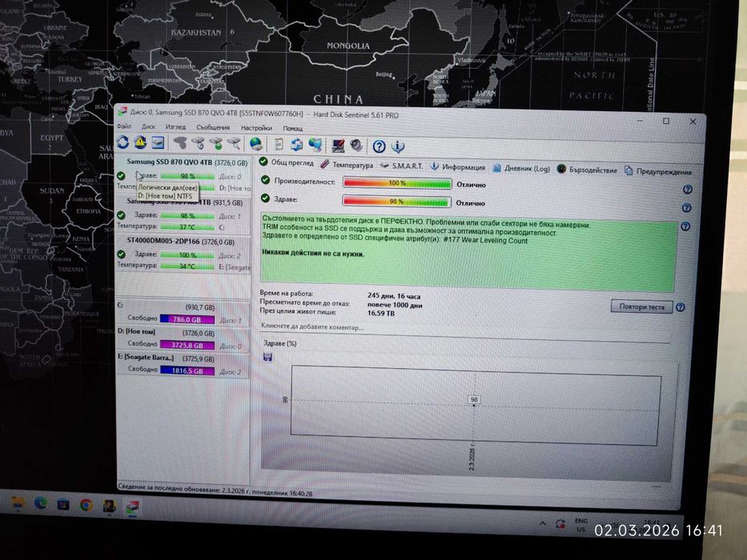Click the '16,59 TB' lifetime writes value
Viewport: 747px width, 560px height.
(x=380, y=314)
